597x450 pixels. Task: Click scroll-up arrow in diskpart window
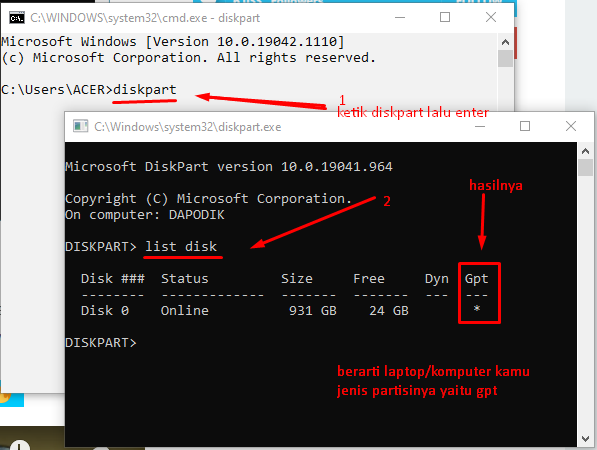585,151
